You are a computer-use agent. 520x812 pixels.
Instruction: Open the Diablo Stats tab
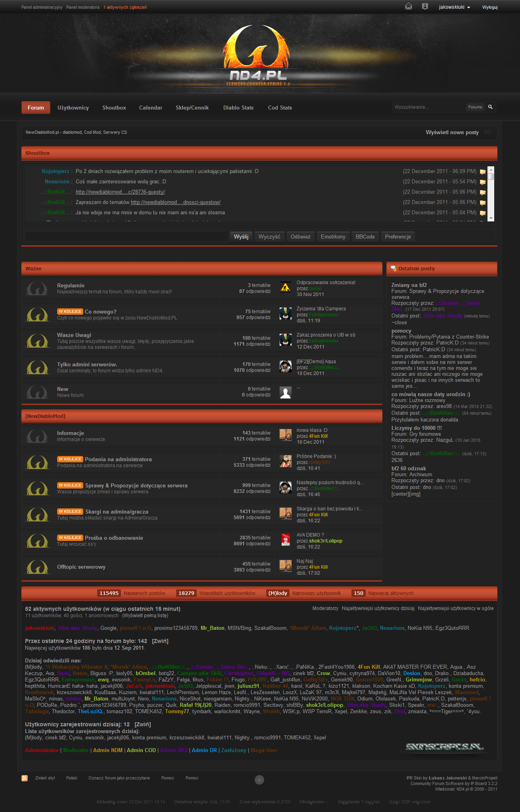[x=238, y=108]
